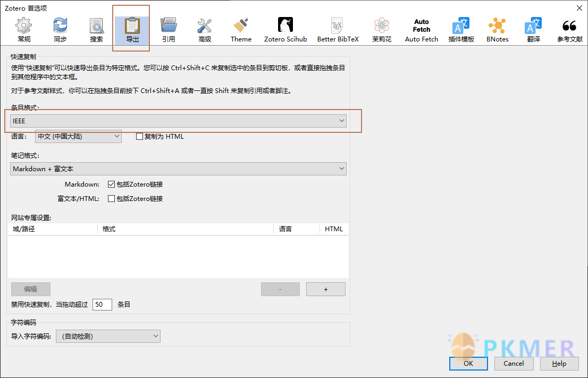Click the Help button
The width and height of the screenshot is (588, 378).
(x=559, y=363)
